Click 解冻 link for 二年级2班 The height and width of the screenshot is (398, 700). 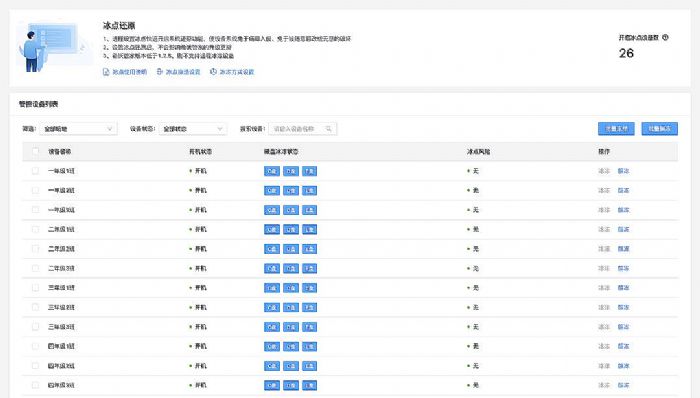(623, 249)
